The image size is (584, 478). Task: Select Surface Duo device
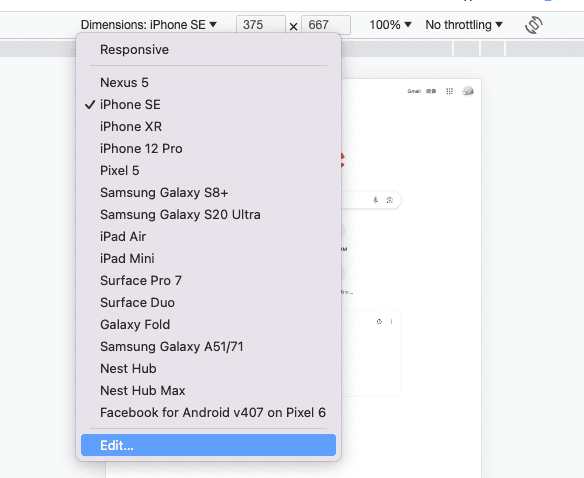(208, 302)
